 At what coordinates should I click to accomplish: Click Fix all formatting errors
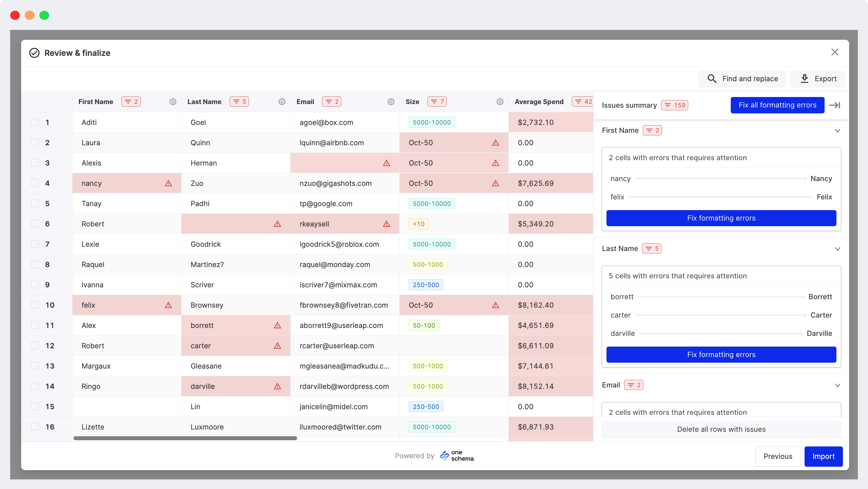[x=777, y=105]
